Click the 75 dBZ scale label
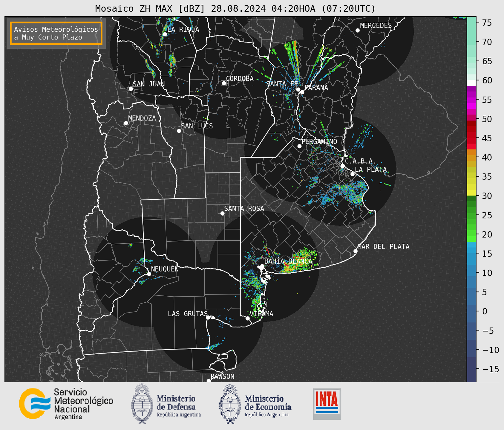The image size is (504, 430). (487, 23)
